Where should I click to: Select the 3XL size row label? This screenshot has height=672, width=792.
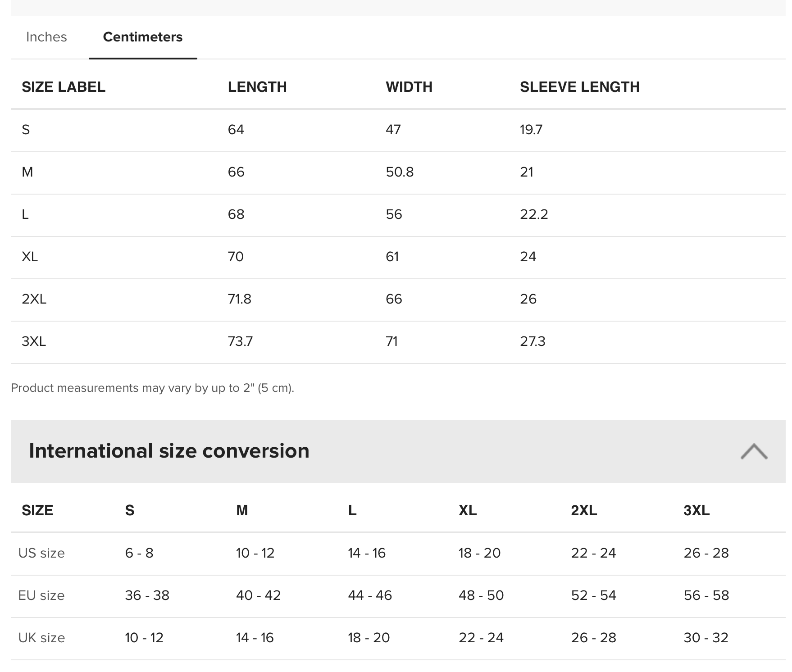tap(34, 341)
